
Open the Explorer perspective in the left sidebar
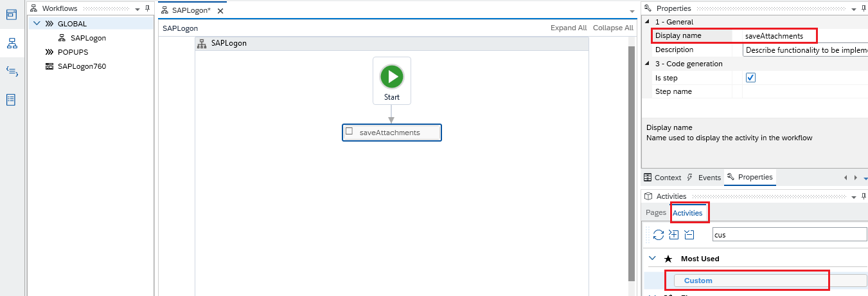click(x=12, y=15)
